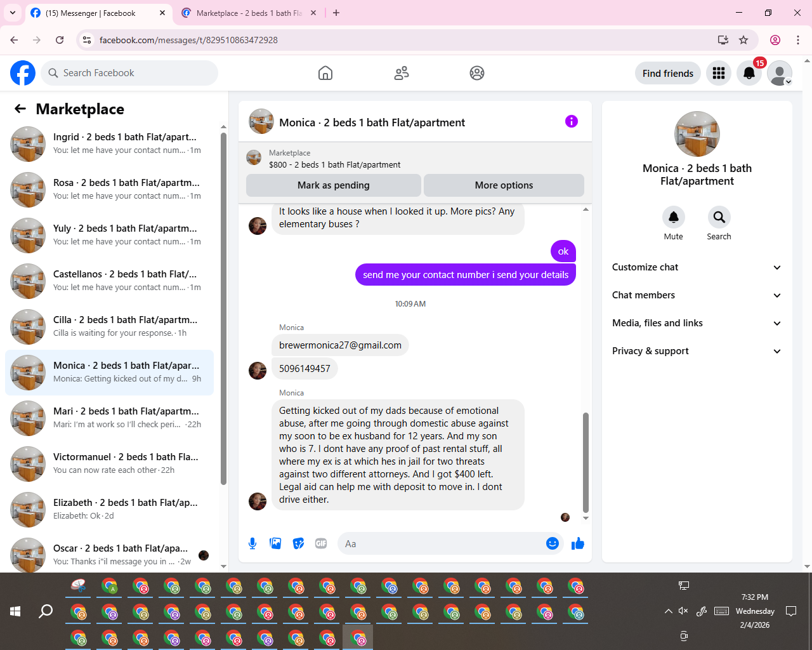
Task: Switch to Marketplace 2 beds browser tab
Action: 249,13
